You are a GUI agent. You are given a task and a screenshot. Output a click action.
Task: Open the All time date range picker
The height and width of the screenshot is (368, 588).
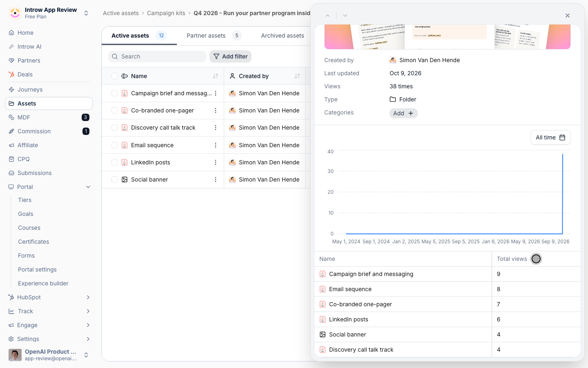click(x=550, y=137)
